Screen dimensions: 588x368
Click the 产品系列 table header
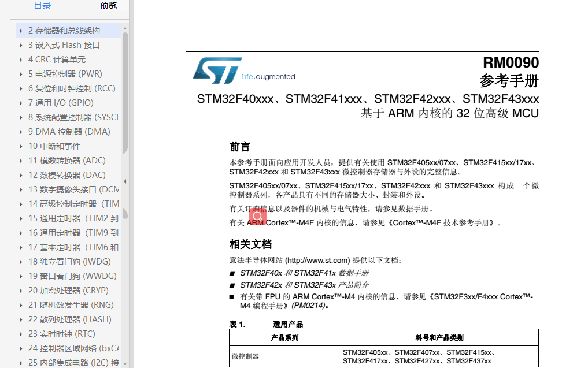284,338
